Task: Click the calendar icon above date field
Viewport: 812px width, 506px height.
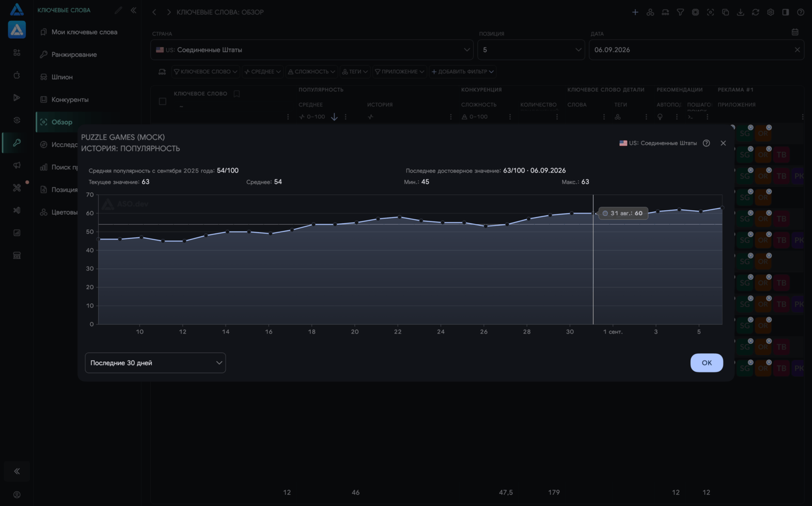Action: click(795, 32)
